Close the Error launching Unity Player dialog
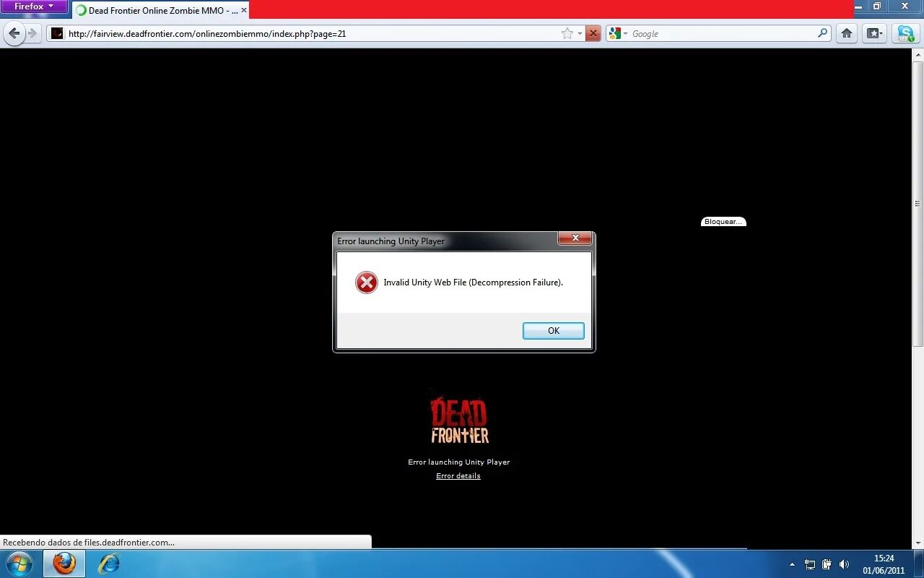This screenshot has height=578, width=924. (x=575, y=238)
